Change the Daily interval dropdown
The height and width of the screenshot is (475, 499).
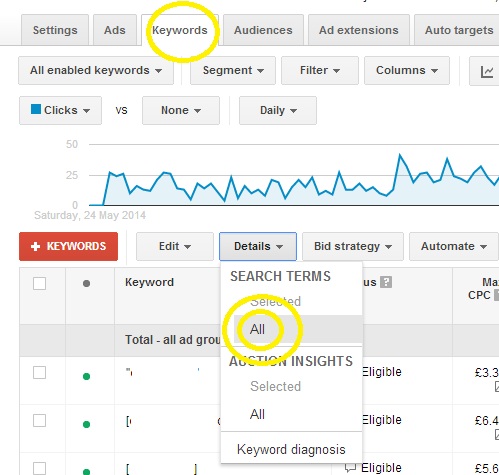pyautogui.click(x=278, y=110)
